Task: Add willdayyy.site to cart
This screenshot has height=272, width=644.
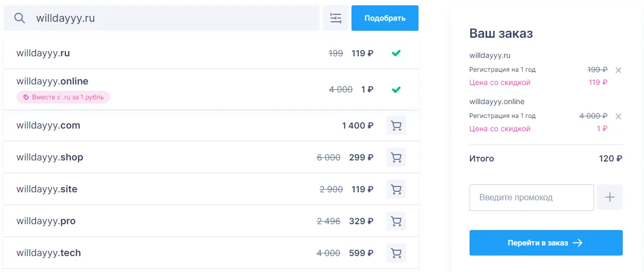Action: click(x=396, y=190)
